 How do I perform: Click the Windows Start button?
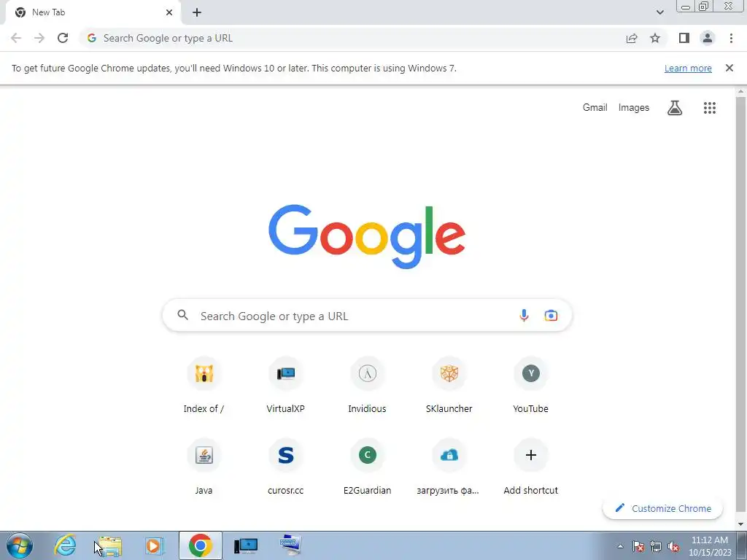pyautogui.click(x=20, y=545)
